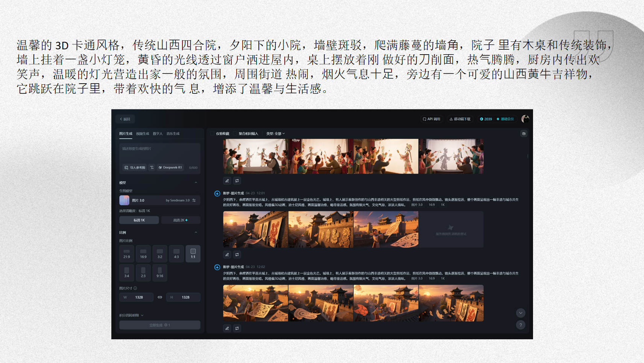Click the text style icon beside 导入参考图
Viewport: 644px width, 363px height.
pos(152,168)
